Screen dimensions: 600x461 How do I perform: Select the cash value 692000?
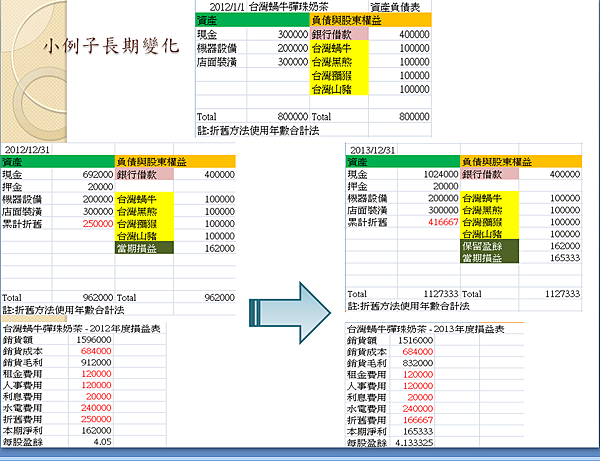[x=98, y=175]
